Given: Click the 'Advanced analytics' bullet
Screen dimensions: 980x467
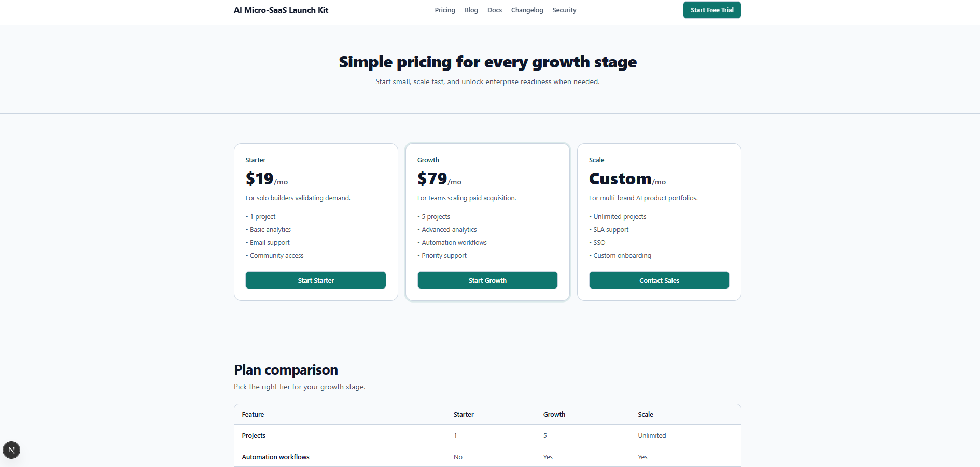Looking at the screenshot, I should pos(447,230).
